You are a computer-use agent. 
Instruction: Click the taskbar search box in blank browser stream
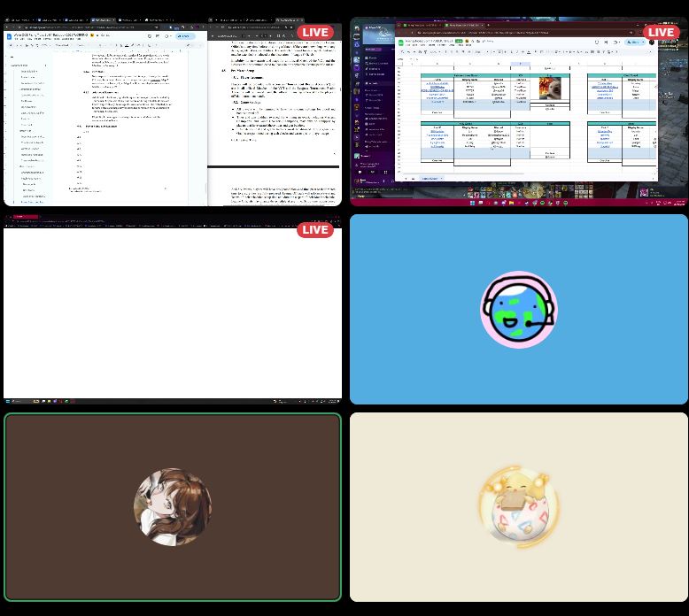(24, 401)
